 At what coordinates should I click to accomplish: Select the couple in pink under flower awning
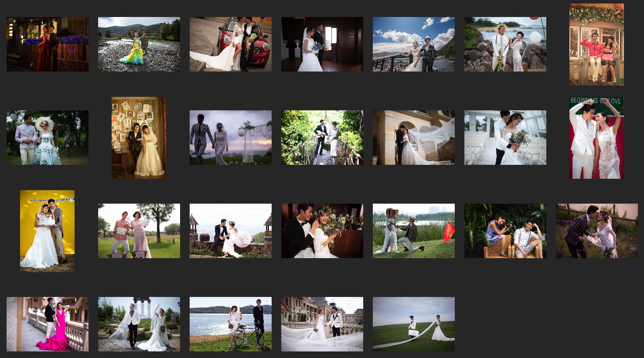click(x=596, y=44)
